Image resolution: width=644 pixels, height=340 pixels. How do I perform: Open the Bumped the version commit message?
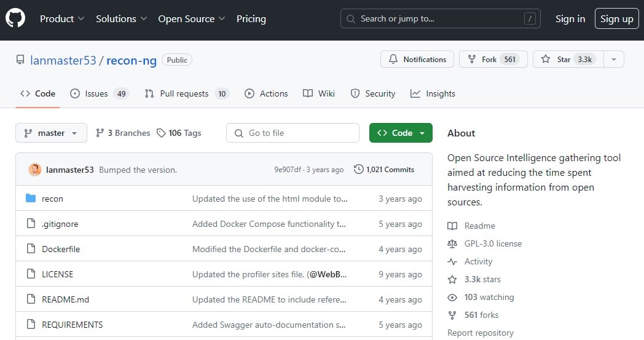138,170
